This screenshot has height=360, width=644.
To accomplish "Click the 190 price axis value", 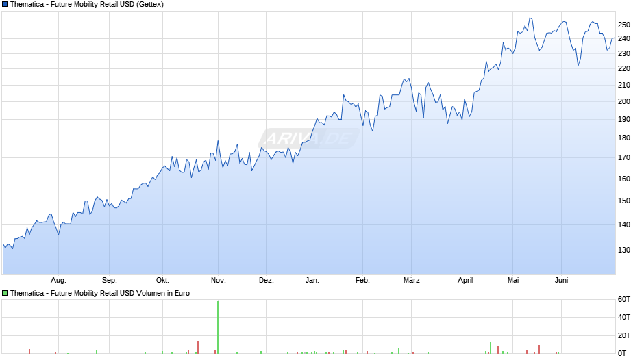I will click(x=624, y=120).
